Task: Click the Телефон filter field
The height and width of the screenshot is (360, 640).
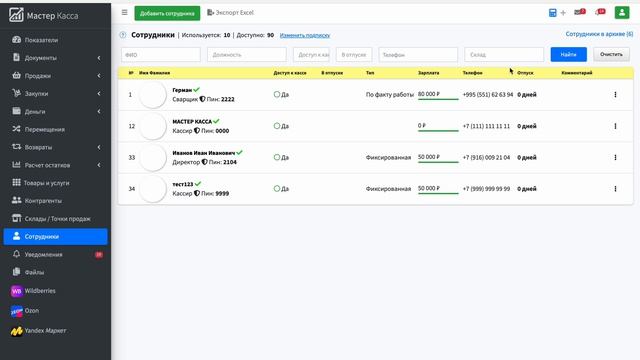Action: coord(418,55)
